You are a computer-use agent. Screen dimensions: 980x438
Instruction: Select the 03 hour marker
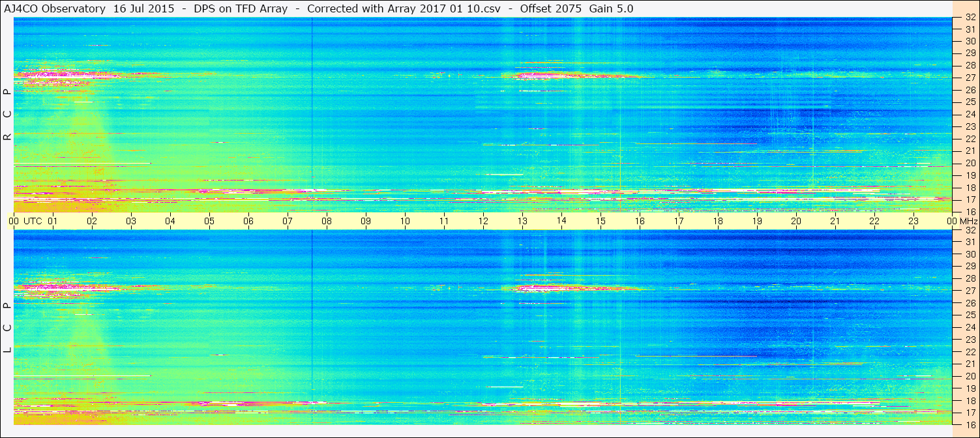(131, 222)
